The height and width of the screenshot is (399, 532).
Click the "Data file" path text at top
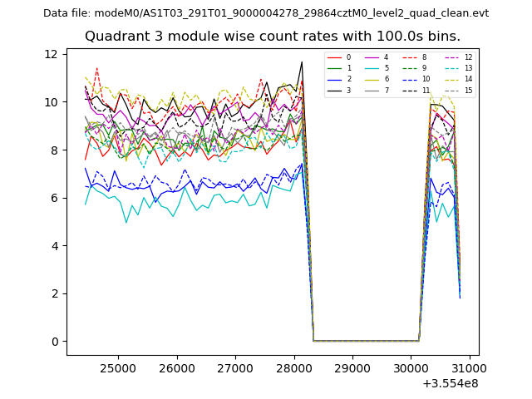tap(265, 13)
